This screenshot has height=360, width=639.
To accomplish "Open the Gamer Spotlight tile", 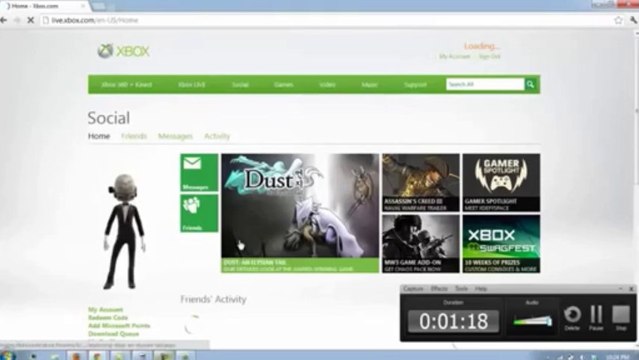I will pyautogui.click(x=501, y=183).
